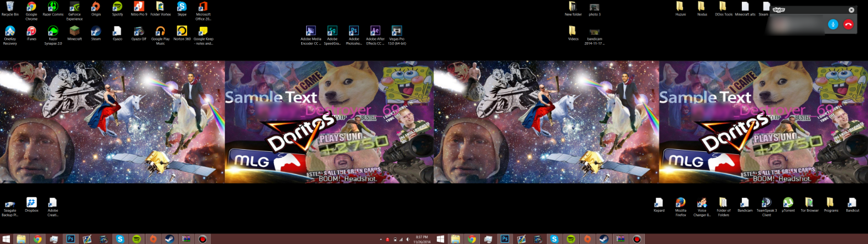Open the Huzuni desktop folder
Viewport: 868px width, 244px height.
point(680,9)
